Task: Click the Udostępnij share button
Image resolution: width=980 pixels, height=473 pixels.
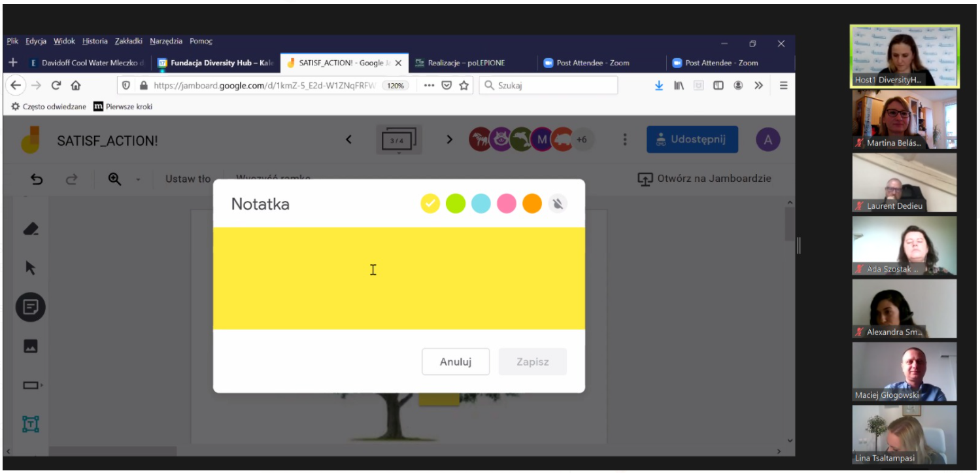Action: [692, 139]
